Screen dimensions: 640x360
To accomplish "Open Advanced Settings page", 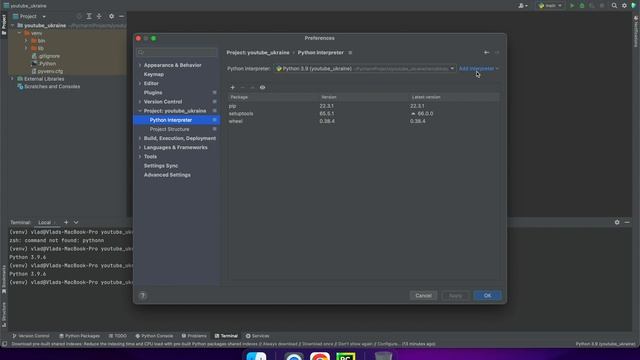I will [167, 175].
